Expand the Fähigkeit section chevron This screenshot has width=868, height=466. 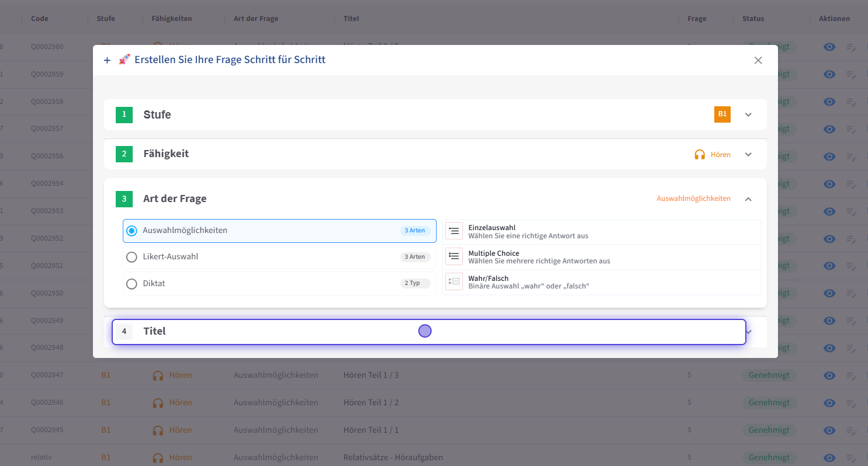(748, 155)
